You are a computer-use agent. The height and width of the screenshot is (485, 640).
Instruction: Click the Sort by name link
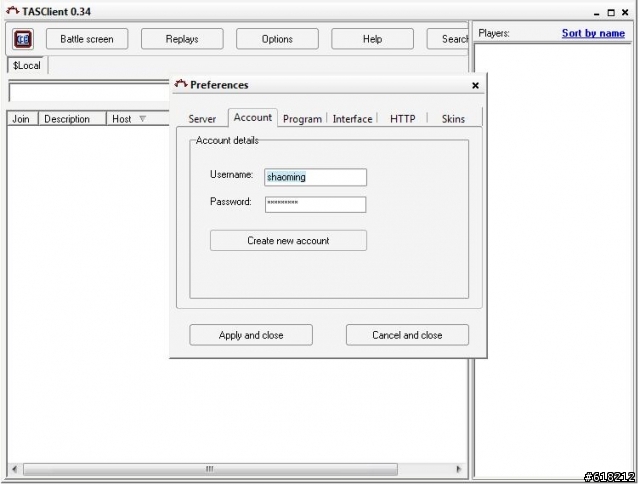[593, 33]
